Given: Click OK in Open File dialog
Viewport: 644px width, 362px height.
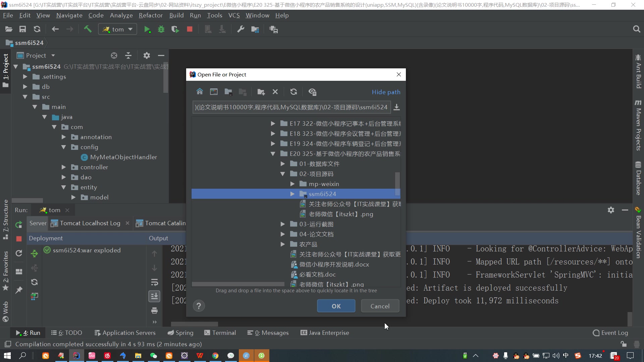Looking at the screenshot, I should coord(336,306).
